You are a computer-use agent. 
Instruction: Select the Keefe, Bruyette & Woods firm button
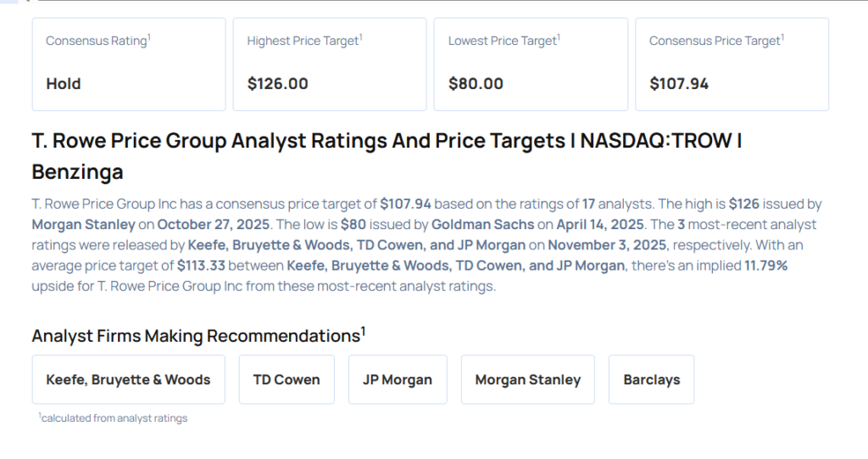(128, 379)
